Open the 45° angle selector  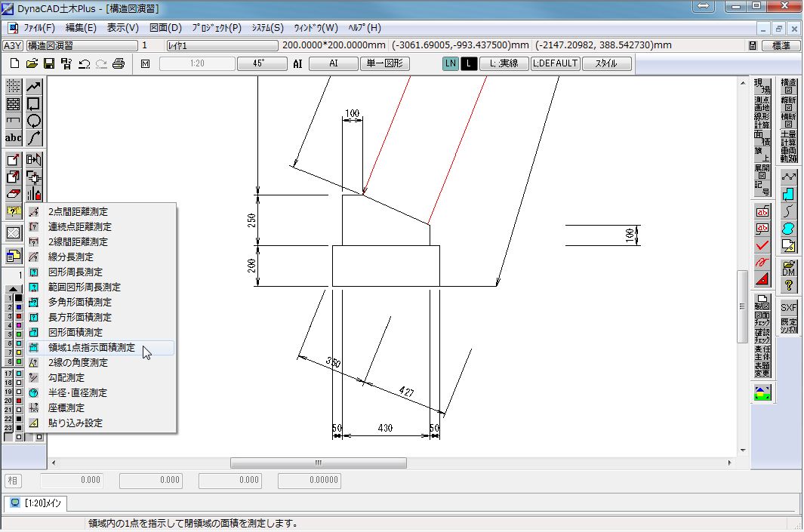point(262,63)
